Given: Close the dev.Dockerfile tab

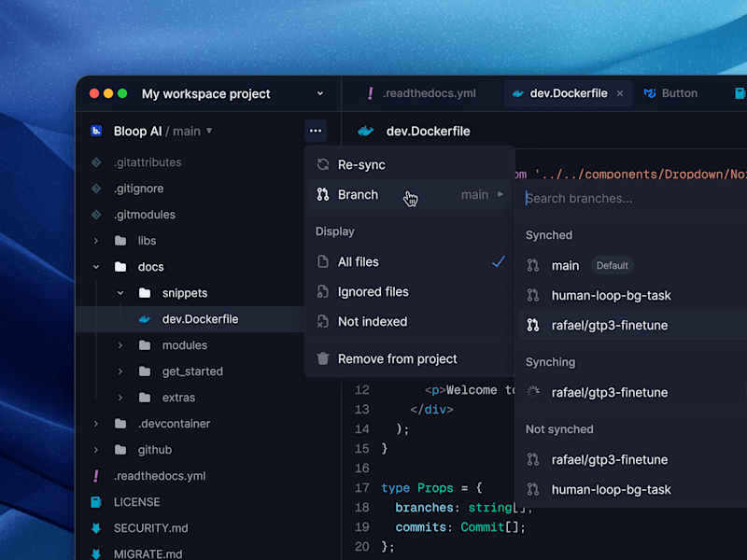Looking at the screenshot, I should [620, 94].
